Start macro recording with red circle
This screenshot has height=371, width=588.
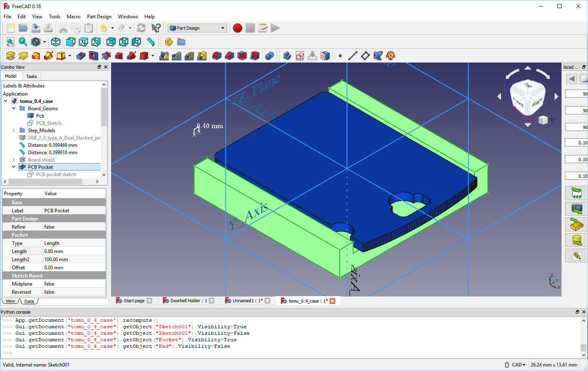click(x=238, y=28)
